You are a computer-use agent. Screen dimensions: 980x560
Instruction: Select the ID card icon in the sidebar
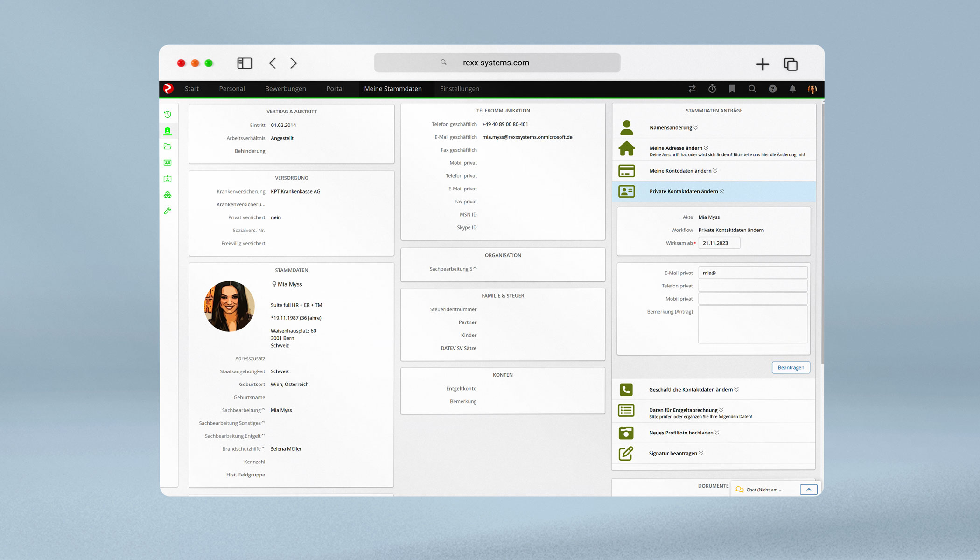168,162
